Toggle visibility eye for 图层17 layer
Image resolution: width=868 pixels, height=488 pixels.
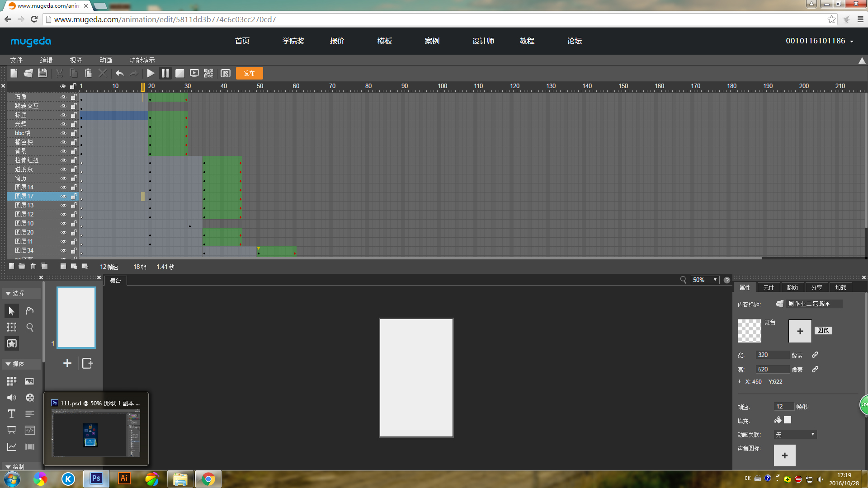tap(63, 196)
